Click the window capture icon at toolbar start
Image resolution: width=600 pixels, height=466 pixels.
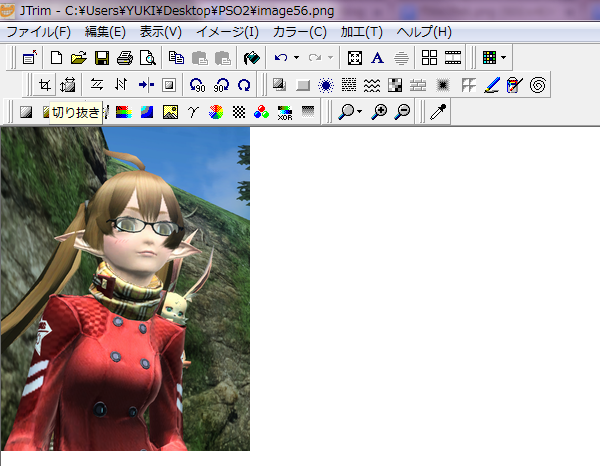29,58
